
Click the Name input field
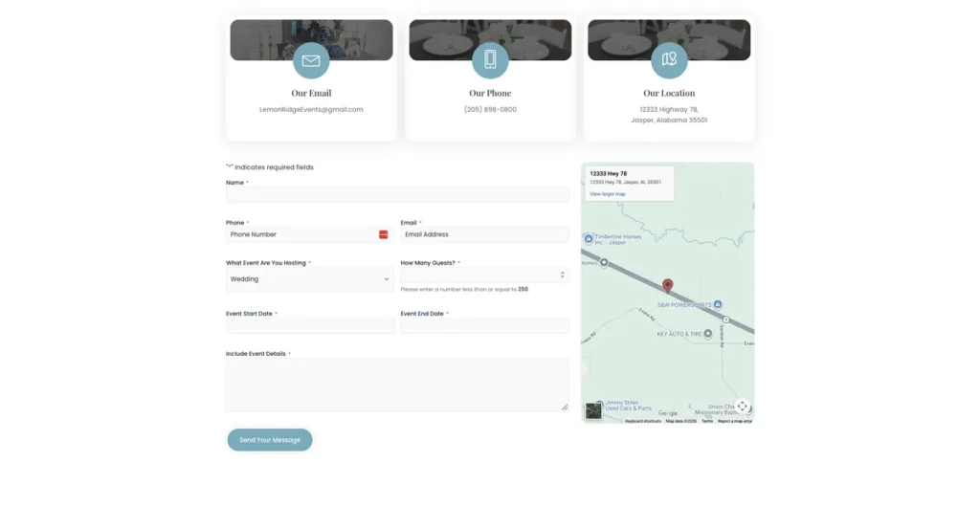[397, 195]
